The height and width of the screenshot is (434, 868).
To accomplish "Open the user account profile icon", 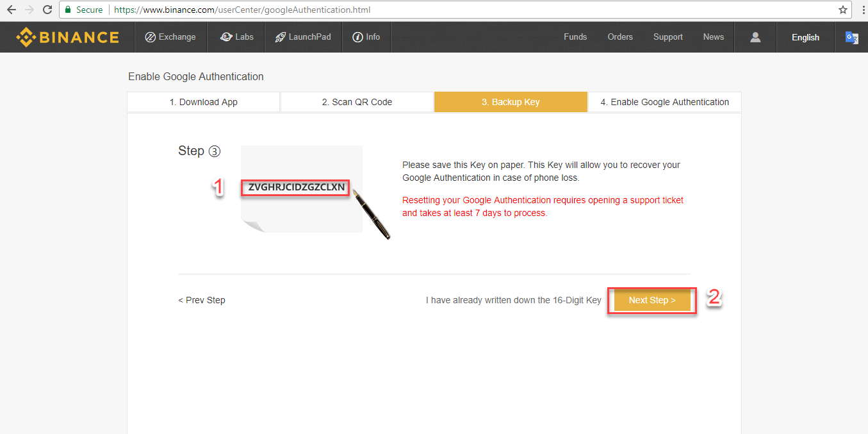I will point(755,37).
